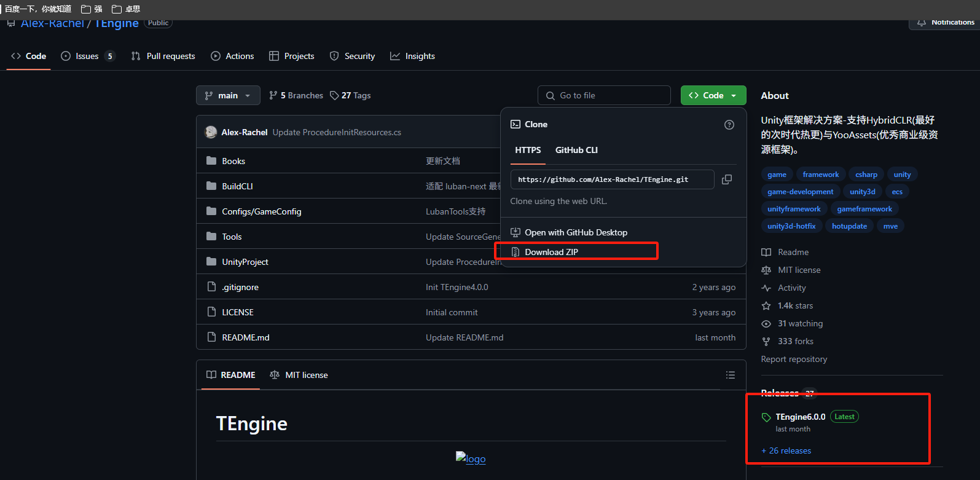Select the HTTPS clone tab
980x480 pixels.
(528, 150)
